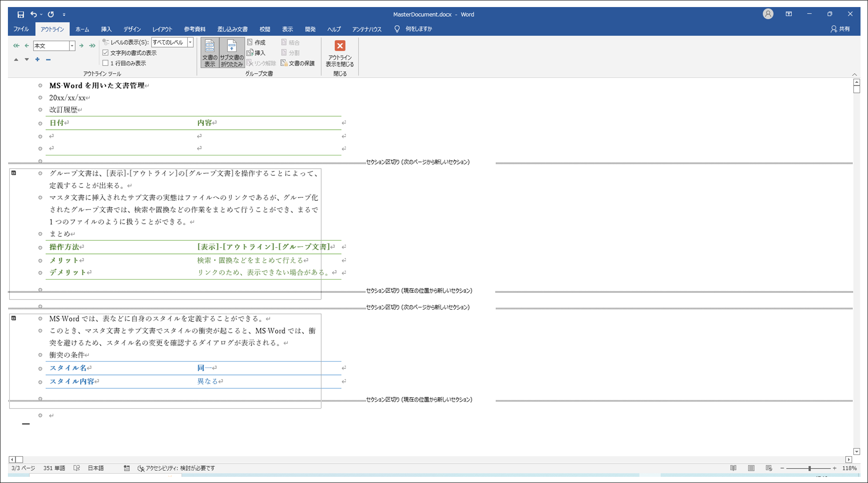Close outline view with red X button
Image resolution: width=868 pixels, height=483 pixels.
pos(340,53)
